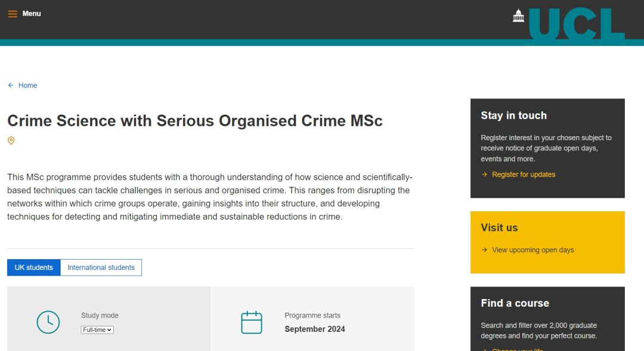
Task: Click the clock icon beside Study mode
Action: (48, 322)
